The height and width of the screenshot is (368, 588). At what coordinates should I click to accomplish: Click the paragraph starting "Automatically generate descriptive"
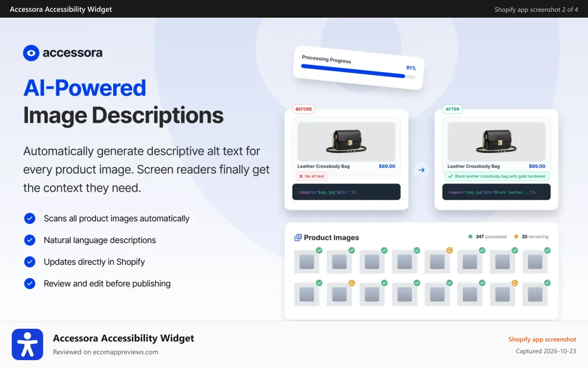[147, 169]
